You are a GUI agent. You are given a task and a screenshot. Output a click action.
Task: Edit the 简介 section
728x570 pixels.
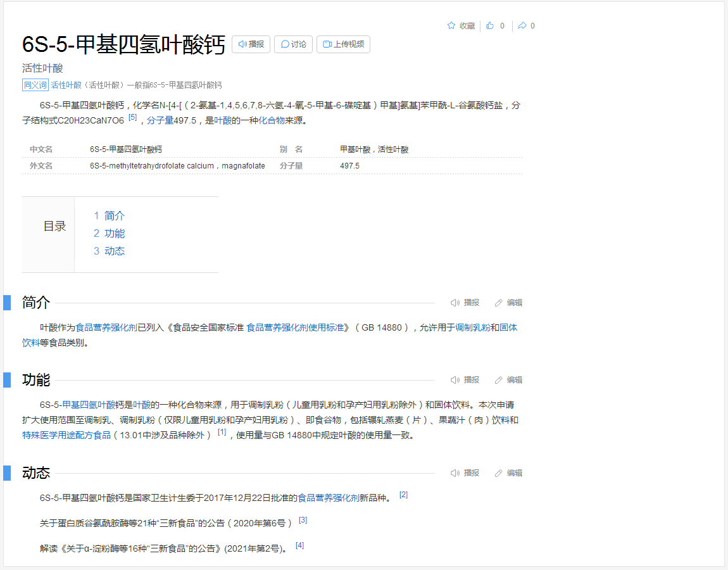click(508, 303)
